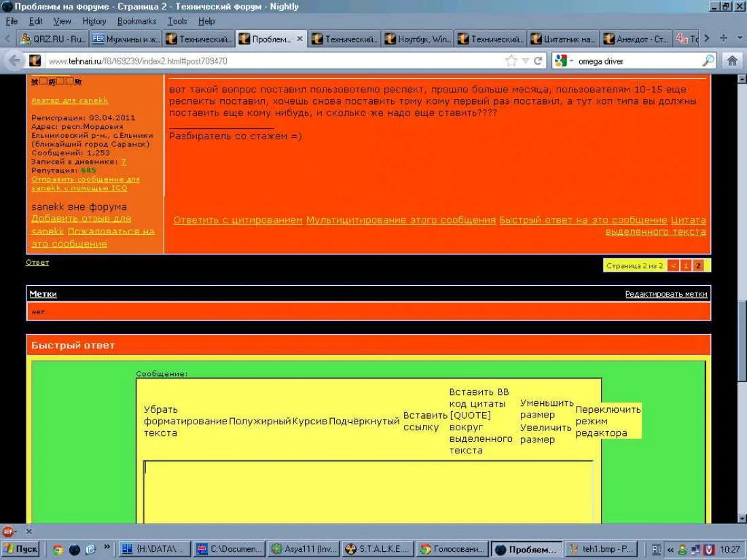
Task: Click the Adblock Plus ABP icon
Action: [x=8, y=531]
